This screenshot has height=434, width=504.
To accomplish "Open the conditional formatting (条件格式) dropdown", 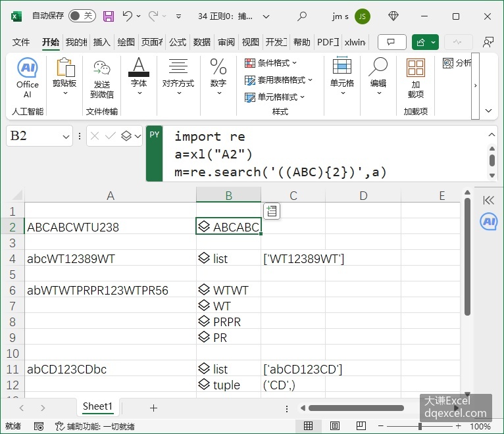I will click(x=270, y=63).
